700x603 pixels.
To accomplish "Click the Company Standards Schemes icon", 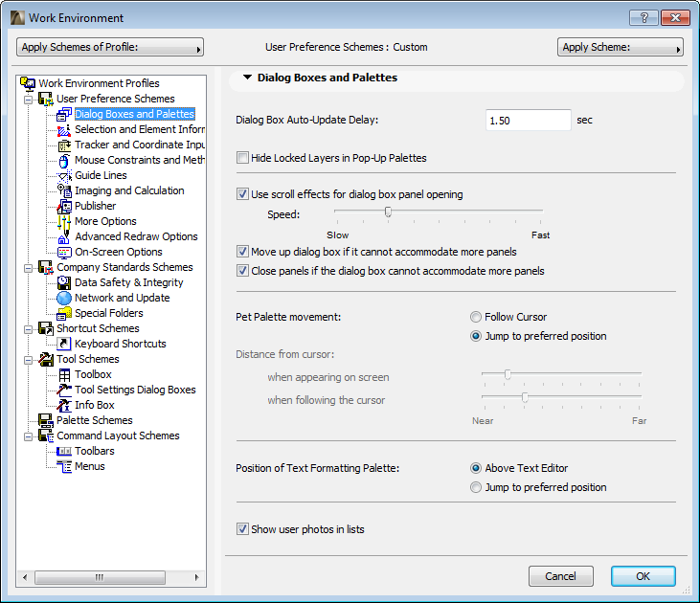I will [x=46, y=267].
